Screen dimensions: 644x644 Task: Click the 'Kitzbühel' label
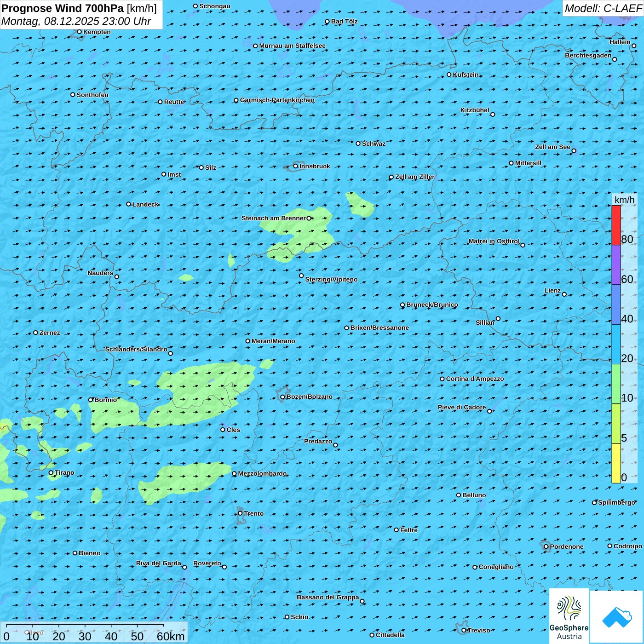pos(475,110)
